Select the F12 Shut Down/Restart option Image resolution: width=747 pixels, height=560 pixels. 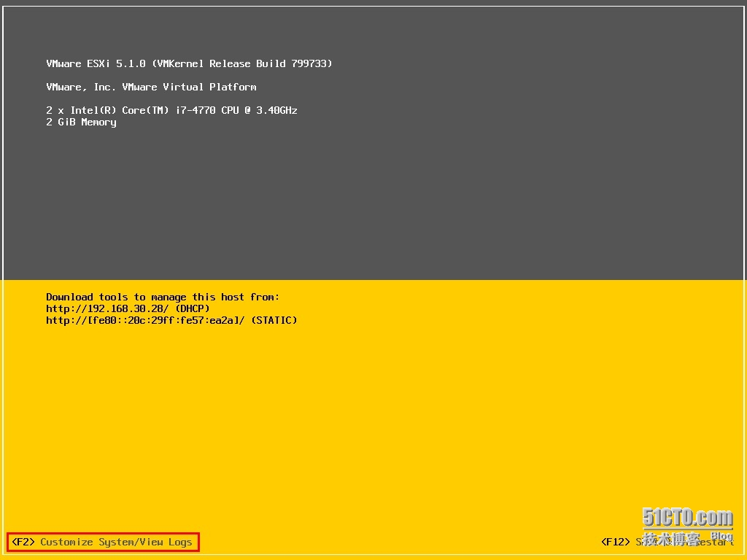667,542
